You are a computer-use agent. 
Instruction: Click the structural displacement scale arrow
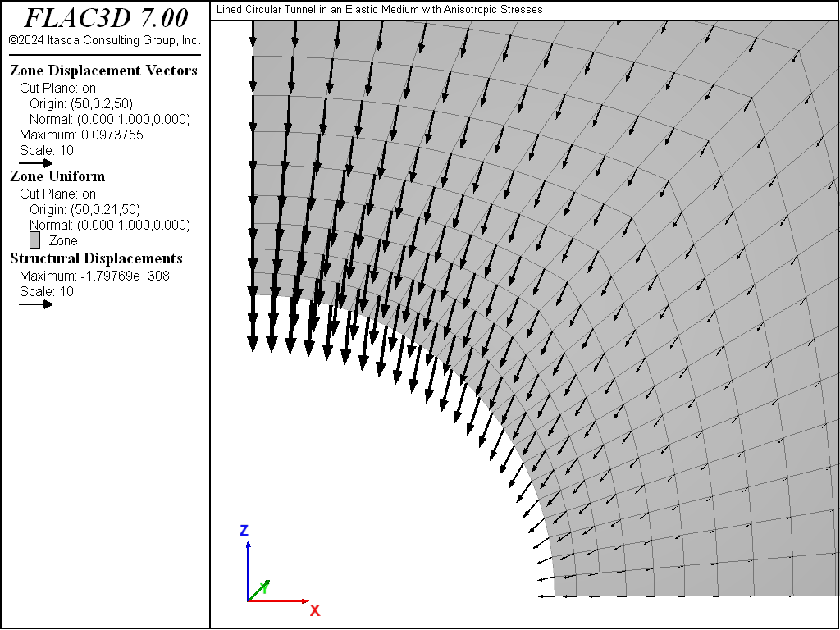[36, 304]
